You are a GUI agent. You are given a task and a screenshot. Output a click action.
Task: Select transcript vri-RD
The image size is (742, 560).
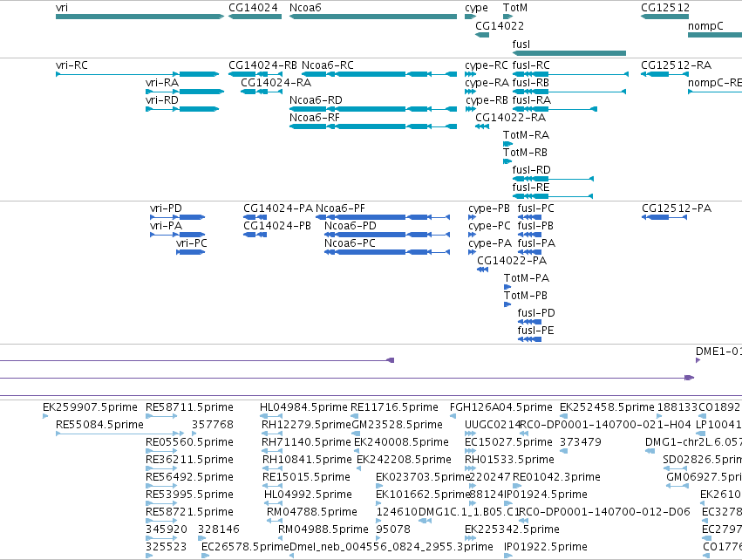click(x=182, y=109)
